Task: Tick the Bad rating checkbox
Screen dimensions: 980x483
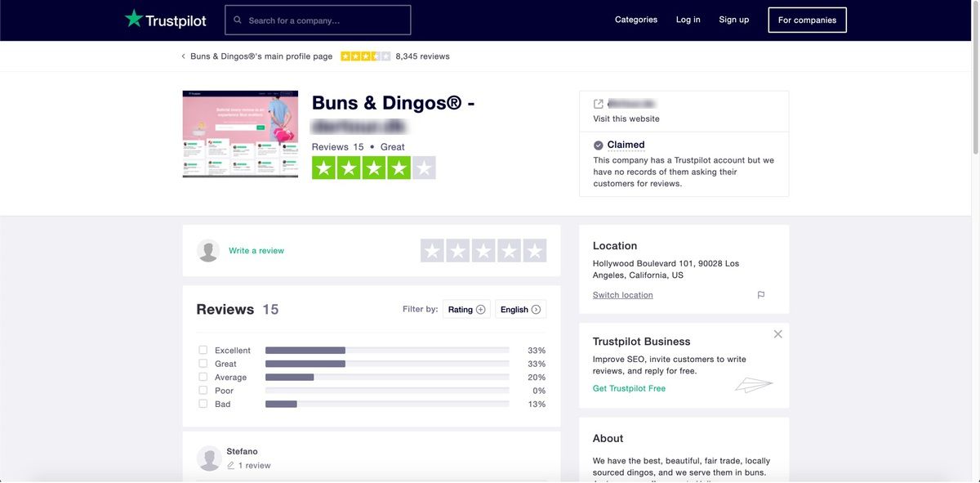Action: pos(203,404)
